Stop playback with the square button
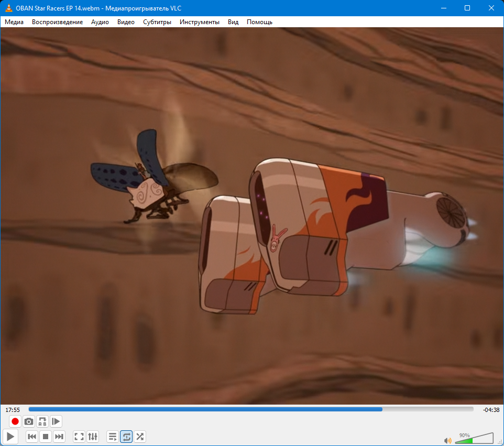The width and height of the screenshot is (504, 446). [46, 437]
